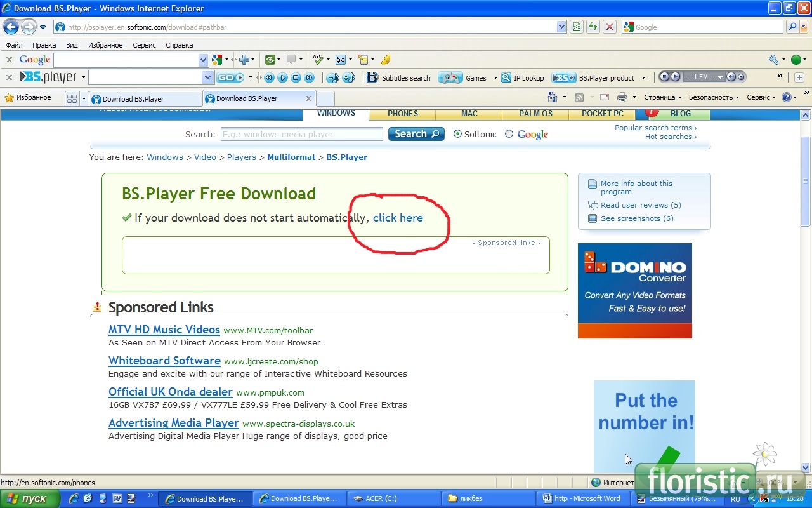Click the green Sidewiki icon in Google toolbar
Image resolution: width=812 pixels, height=508 pixels.
(270, 60)
